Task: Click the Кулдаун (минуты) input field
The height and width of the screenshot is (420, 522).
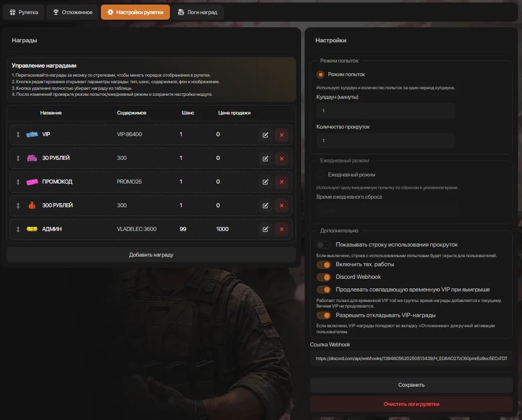Action: [x=385, y=111]
